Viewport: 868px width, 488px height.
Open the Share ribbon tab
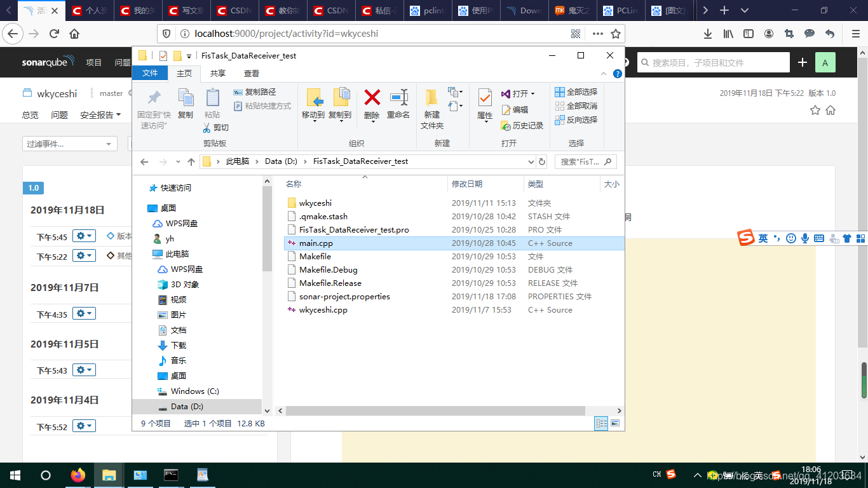(218, 74)
